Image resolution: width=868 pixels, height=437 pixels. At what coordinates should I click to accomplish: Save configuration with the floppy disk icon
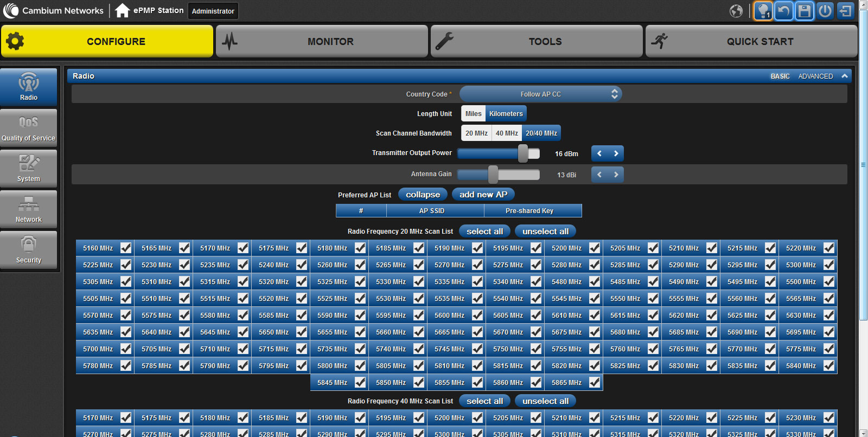(805, 11)
